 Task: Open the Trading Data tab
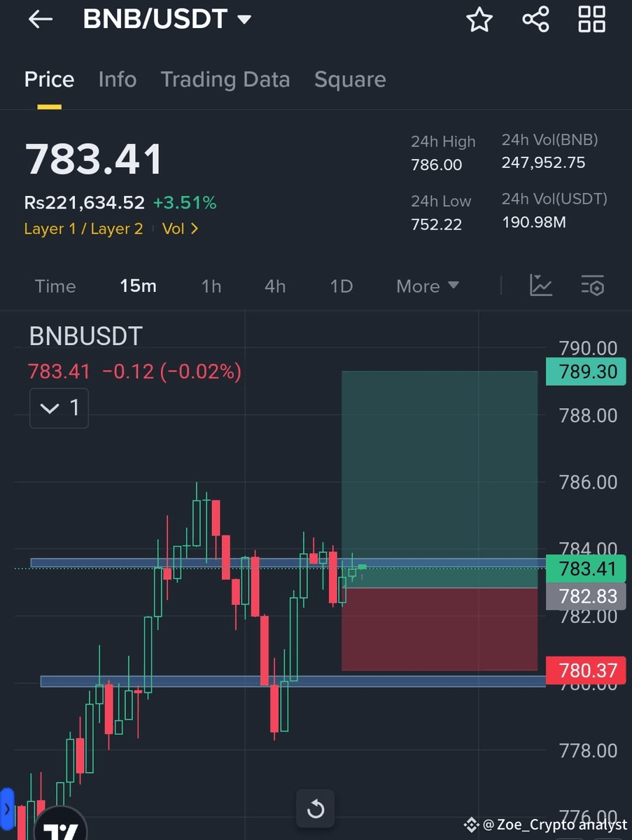[x=225, y=79]
